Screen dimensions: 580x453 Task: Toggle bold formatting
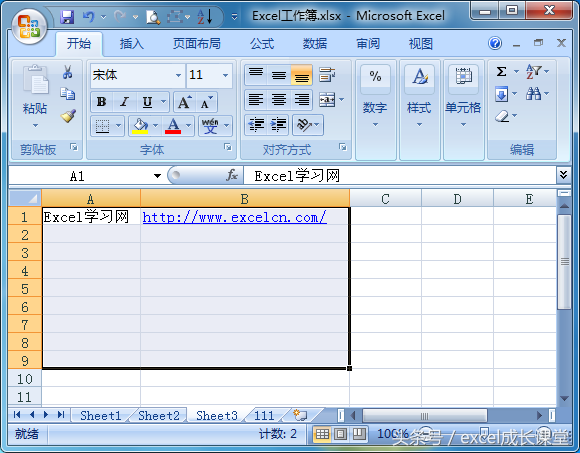point(101,102)
